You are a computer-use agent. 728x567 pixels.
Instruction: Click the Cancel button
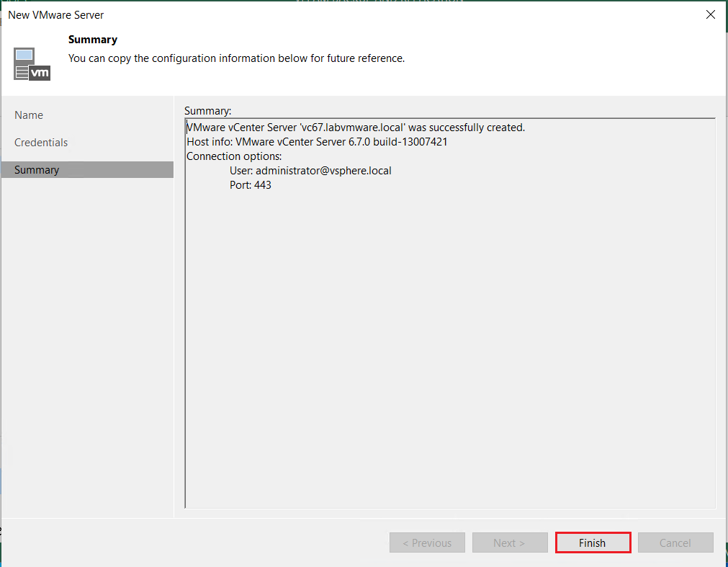pos(675,543)
